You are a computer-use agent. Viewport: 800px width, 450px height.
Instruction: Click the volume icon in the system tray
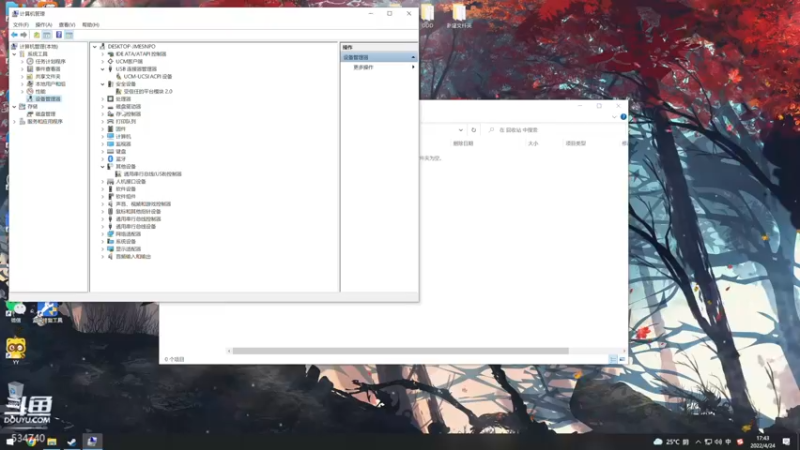(x=718, y=442)
